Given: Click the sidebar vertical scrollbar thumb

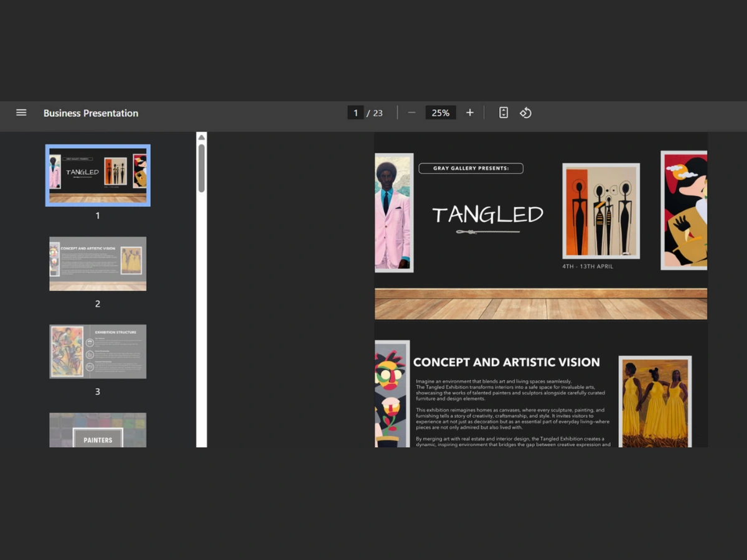Looking at the screenshot, I should click(202, 168).
